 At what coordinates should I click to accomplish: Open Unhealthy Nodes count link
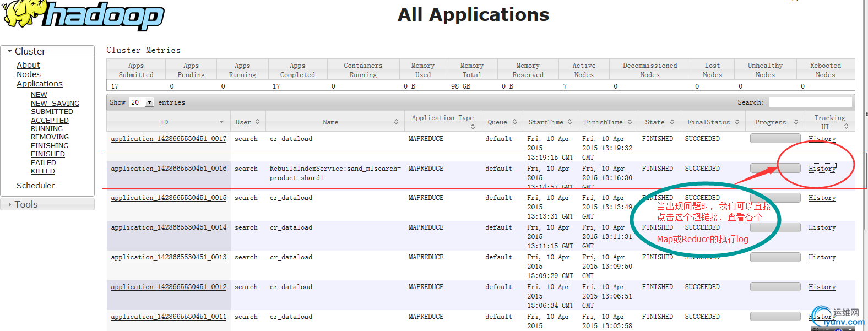(x=740, y=86)
